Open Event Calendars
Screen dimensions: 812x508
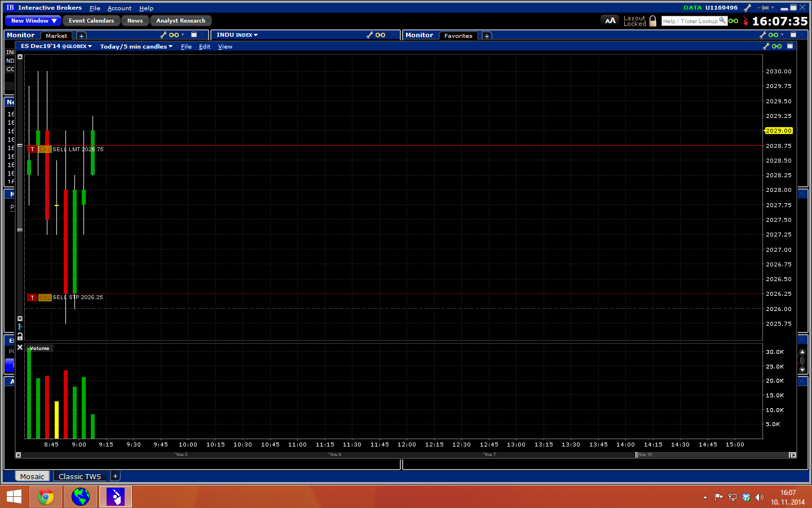click(x=91, y=21)
